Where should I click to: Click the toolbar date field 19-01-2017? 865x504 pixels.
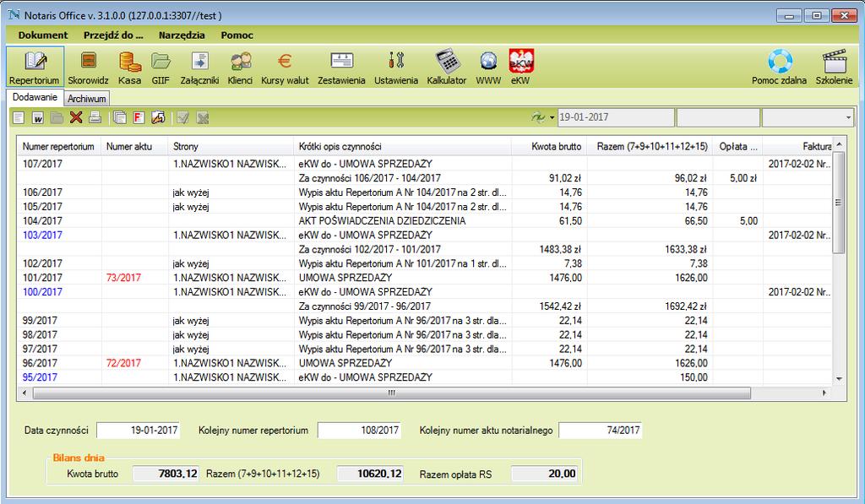[x=616, y=117]
